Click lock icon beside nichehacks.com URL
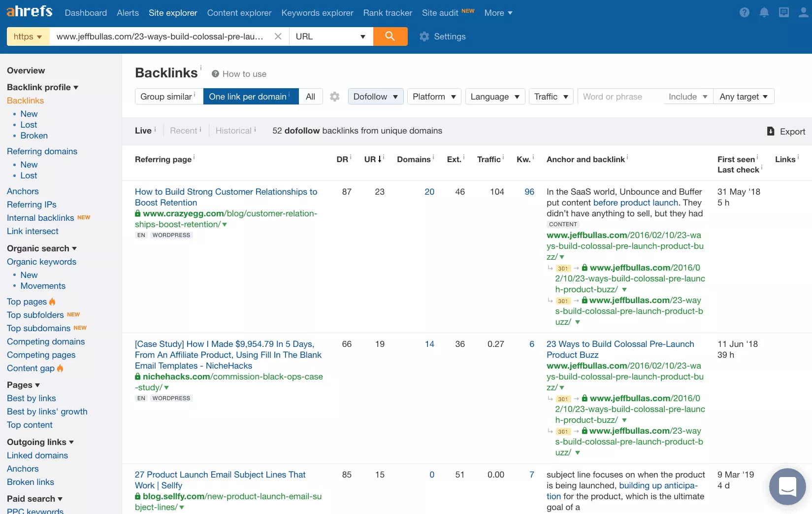The height and width of the screenshot is (514, 812). (138, 377)
